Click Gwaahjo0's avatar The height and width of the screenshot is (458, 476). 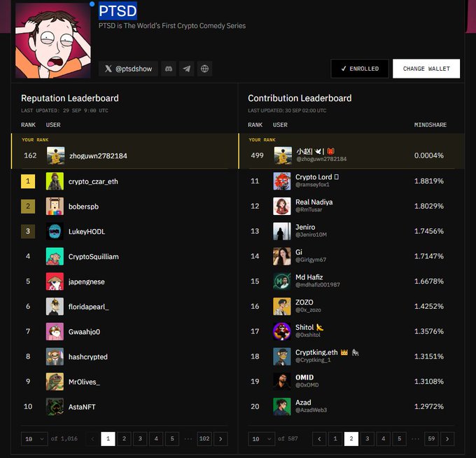tap(55, 332)
